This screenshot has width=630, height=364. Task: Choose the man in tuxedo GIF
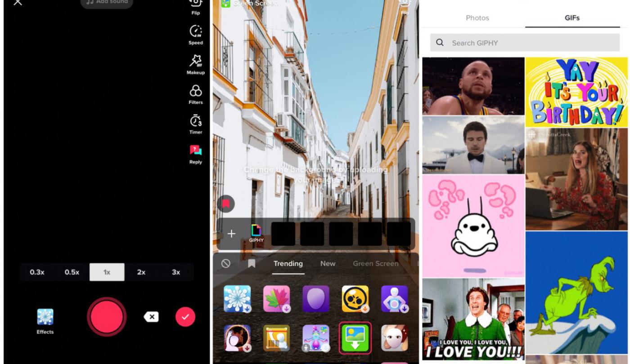[x=473, y=145]
